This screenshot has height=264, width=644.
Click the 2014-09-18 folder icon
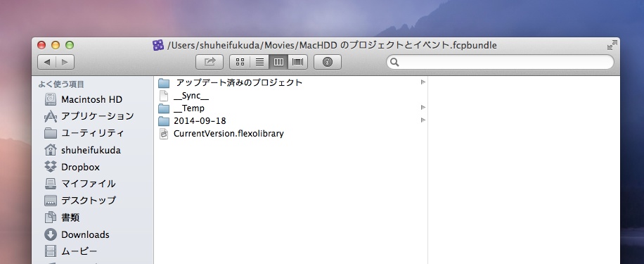click(164, 121)
